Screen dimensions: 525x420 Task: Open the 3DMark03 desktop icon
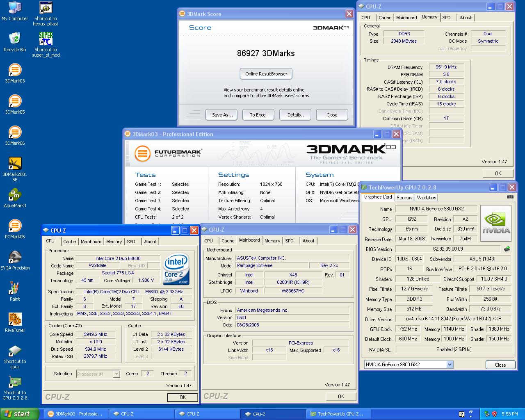(15, 73)
